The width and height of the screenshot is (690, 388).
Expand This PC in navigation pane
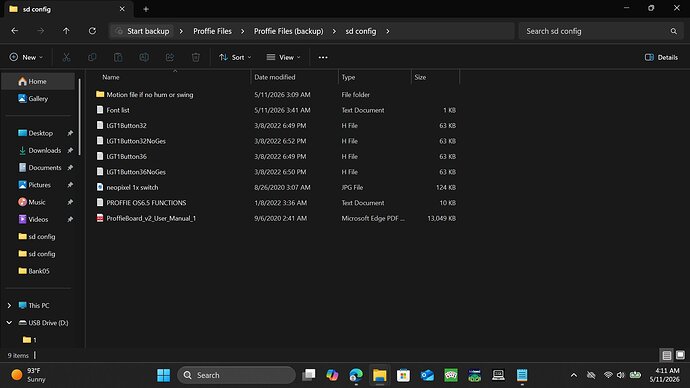[9, 305]
